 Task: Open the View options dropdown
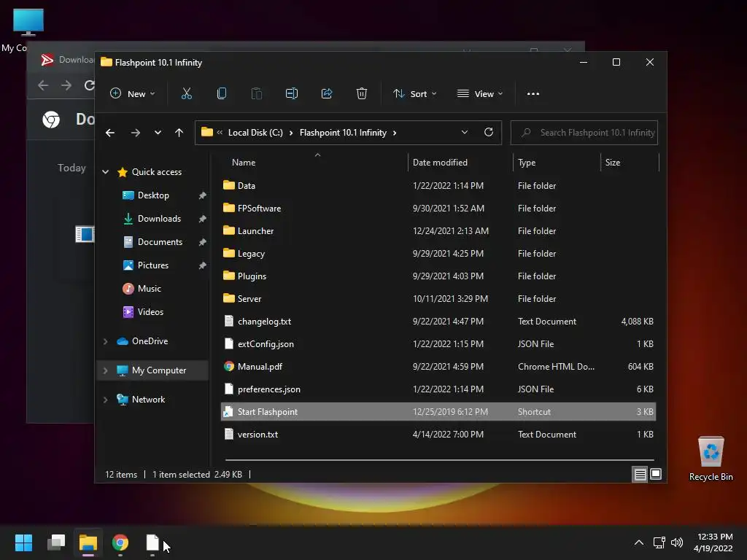480,94
